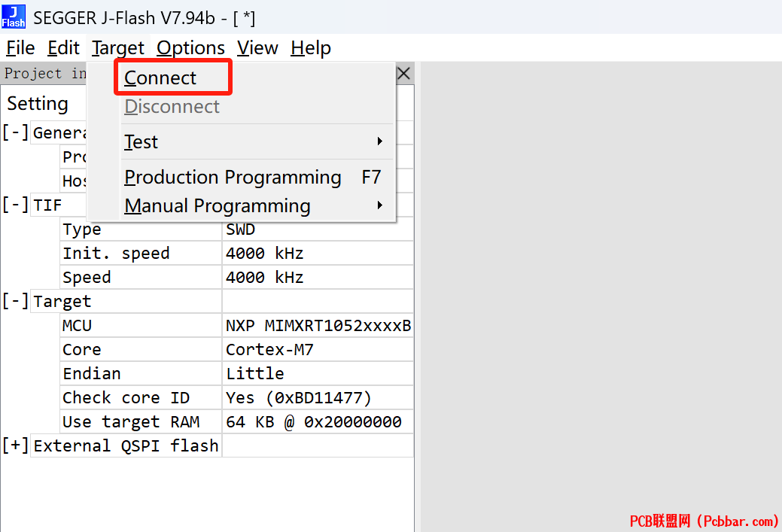Open the Options menu

click(190, 48)
